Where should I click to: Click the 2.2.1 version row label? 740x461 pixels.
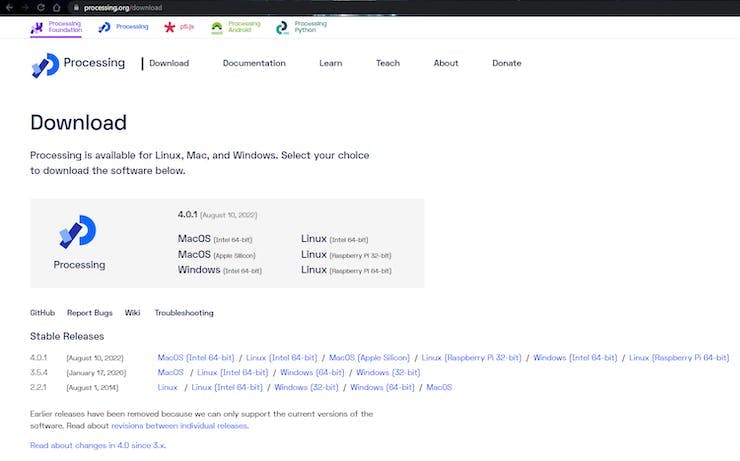click(x=38, y=387)
